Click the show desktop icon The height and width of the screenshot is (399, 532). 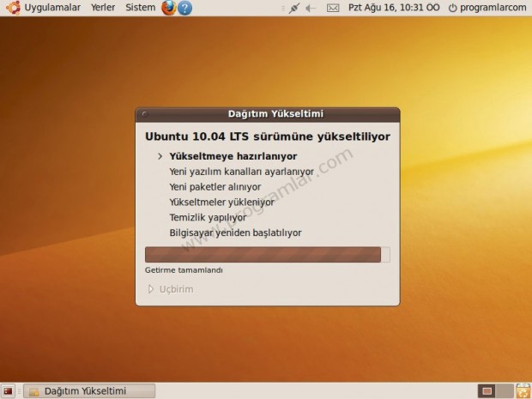[x=8, y=391]
